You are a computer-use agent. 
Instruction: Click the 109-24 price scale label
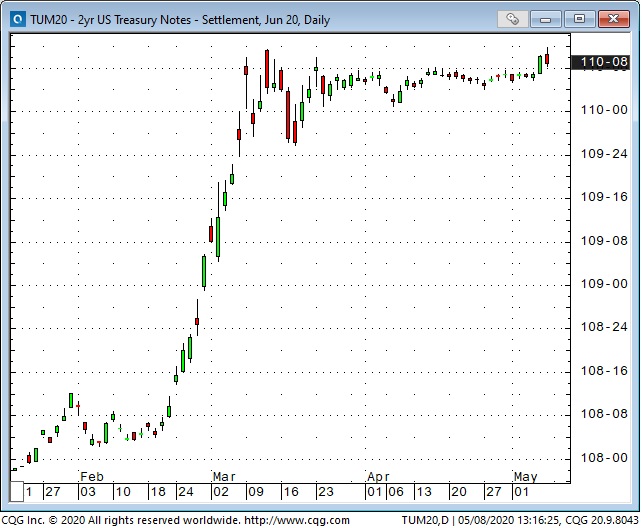point(604,154)
